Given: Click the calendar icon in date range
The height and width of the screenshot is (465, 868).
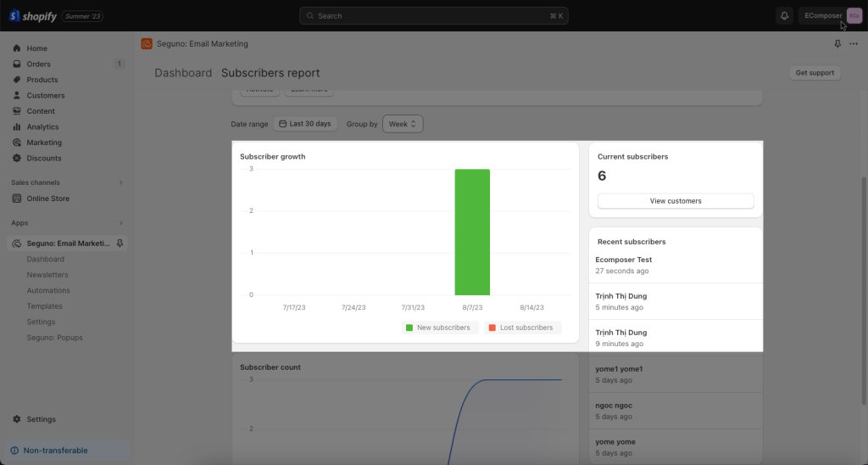Looking at the screenshot, I should tap(282, 124).
